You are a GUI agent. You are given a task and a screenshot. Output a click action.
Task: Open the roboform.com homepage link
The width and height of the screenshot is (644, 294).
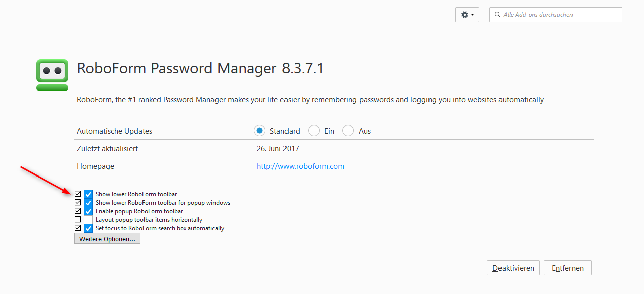pyautogui.click(x=301, y=166)
